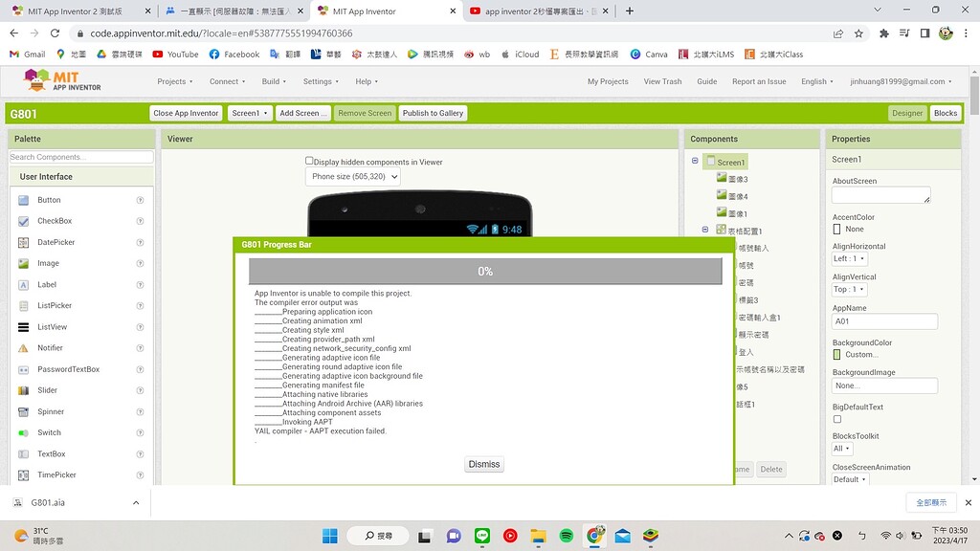Enable Display hidden components in Viewer
This screenshot has width=980, height=551.
click(x=309, y=160)
